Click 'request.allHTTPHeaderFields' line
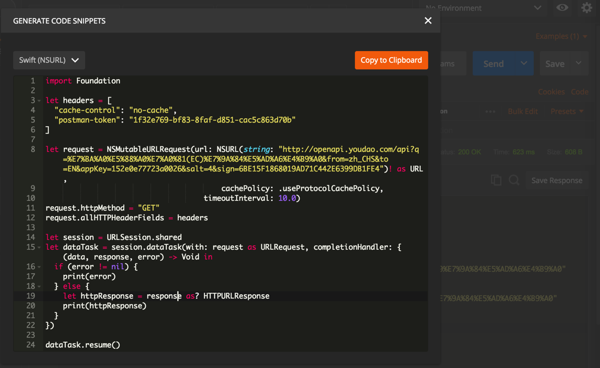 click(127, 218)
